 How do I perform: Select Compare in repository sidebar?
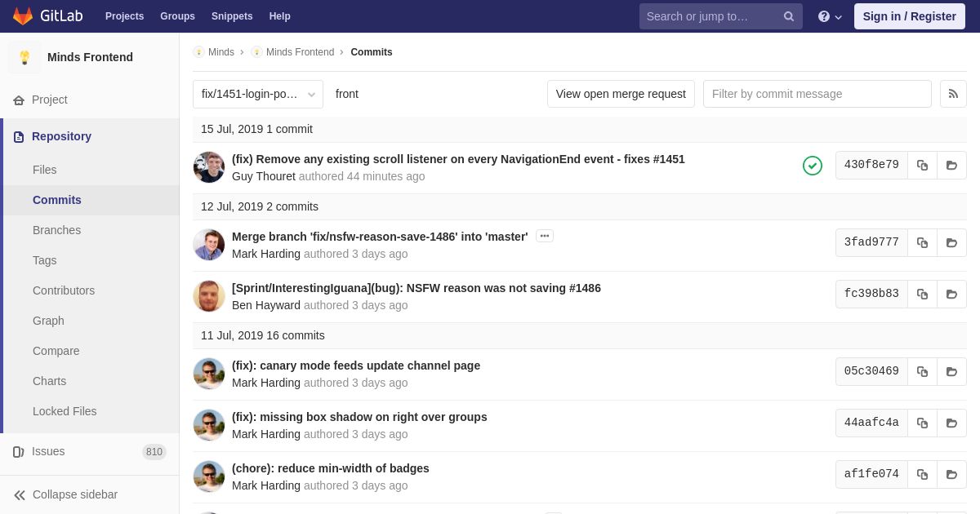pos(56,351)
